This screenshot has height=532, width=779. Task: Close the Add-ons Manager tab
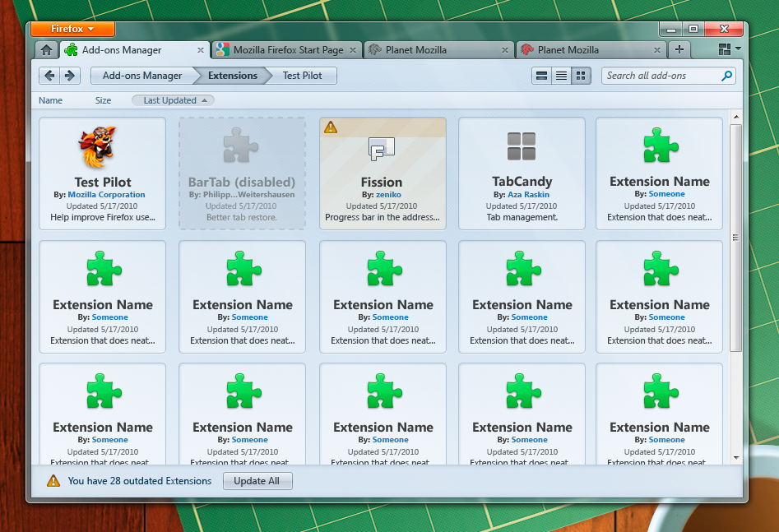tap(200, 50)
